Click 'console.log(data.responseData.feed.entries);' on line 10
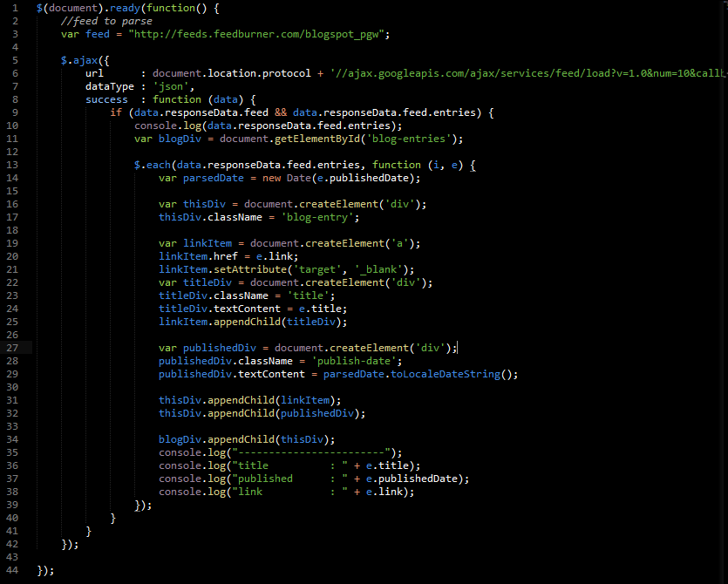 point(268,126)
